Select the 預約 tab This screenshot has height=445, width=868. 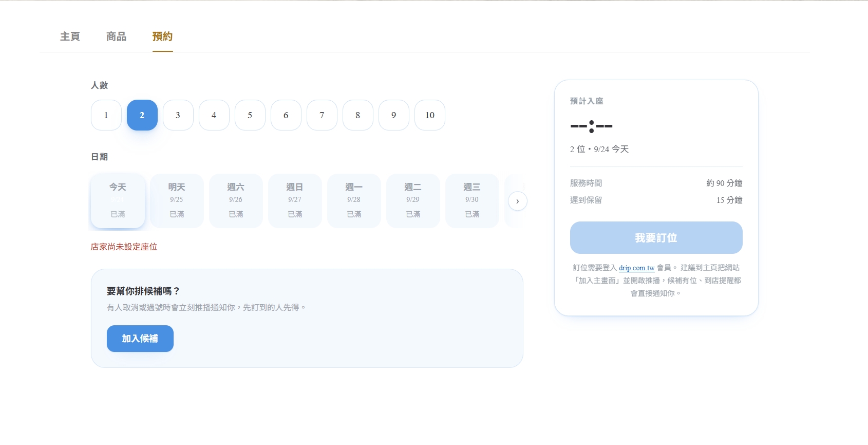pos(162,36)
